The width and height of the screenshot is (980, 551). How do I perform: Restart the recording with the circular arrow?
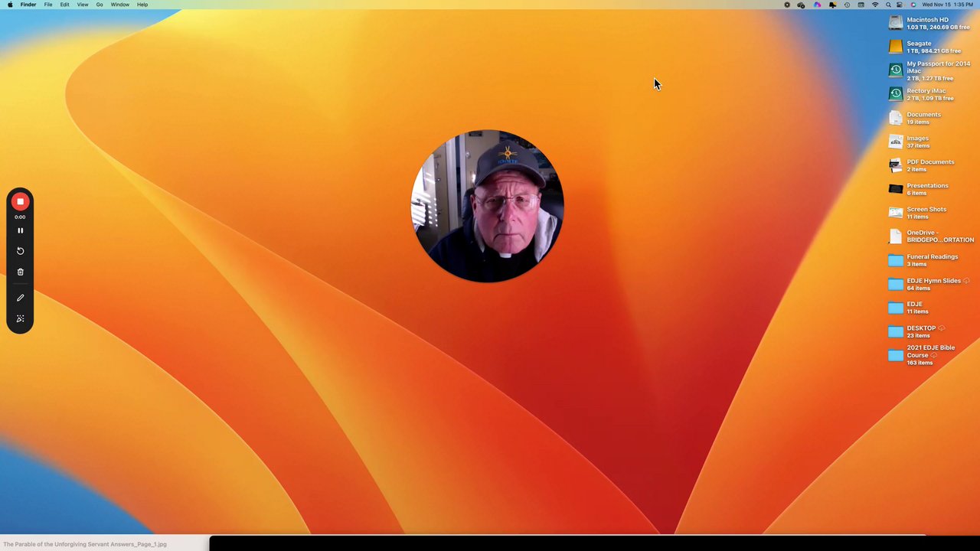point(20,251)
